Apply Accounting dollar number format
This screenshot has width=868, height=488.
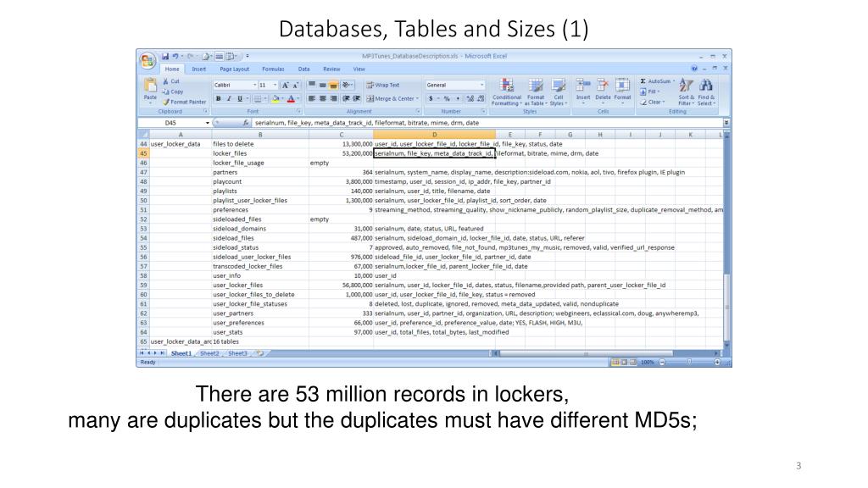[431, 98]
